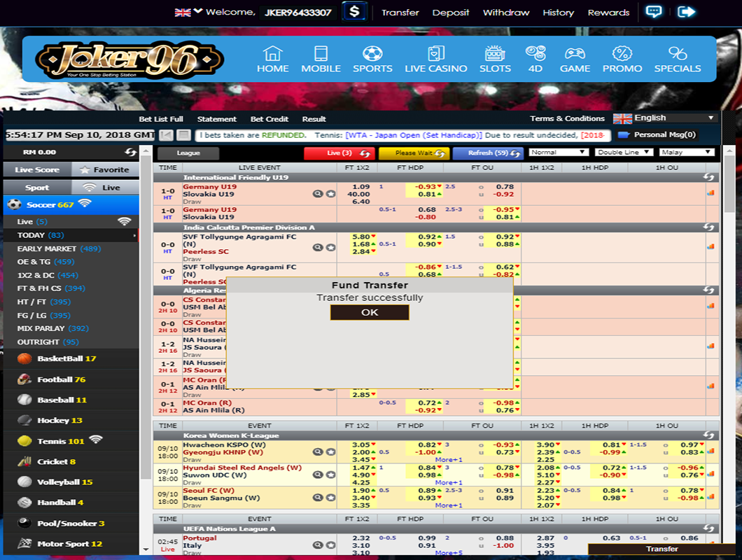Click the Deposit link
Viewport: 742px width, 560px height.
[451, 13]
